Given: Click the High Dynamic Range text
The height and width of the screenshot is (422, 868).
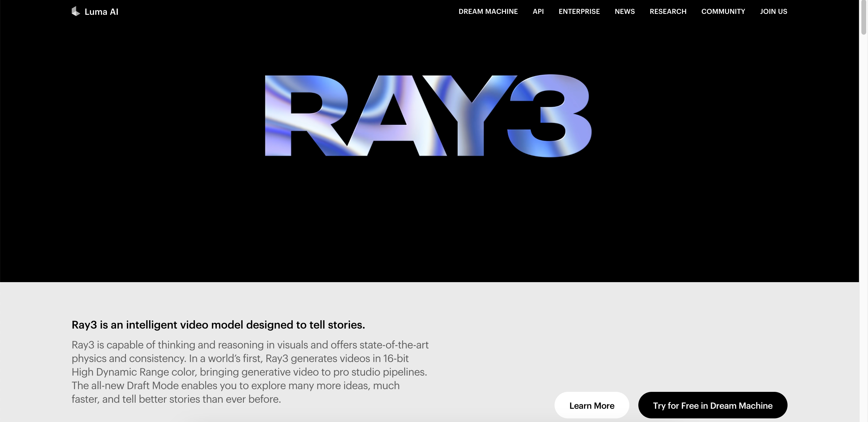Looking at the screenshot, I should [x=120, y=372].
